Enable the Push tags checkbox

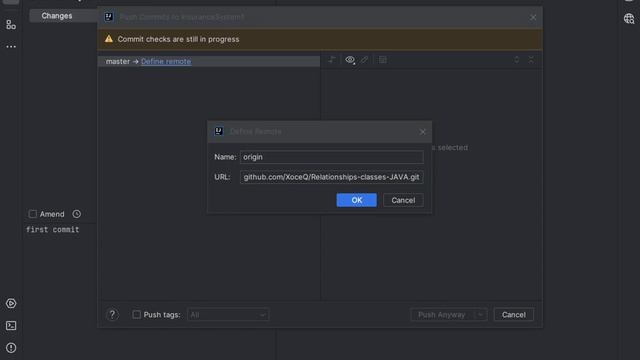tap(136, 314)
